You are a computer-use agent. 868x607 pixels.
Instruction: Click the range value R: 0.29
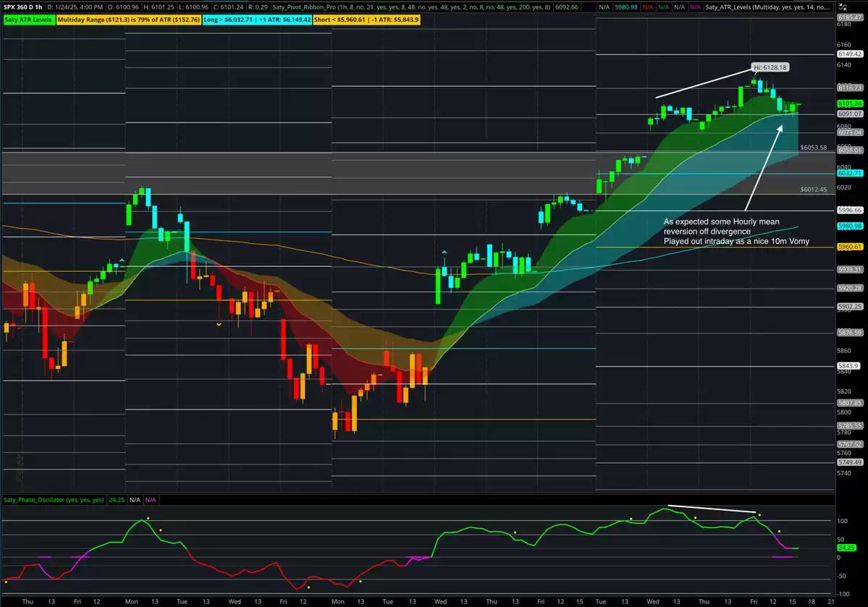[258, 7]
